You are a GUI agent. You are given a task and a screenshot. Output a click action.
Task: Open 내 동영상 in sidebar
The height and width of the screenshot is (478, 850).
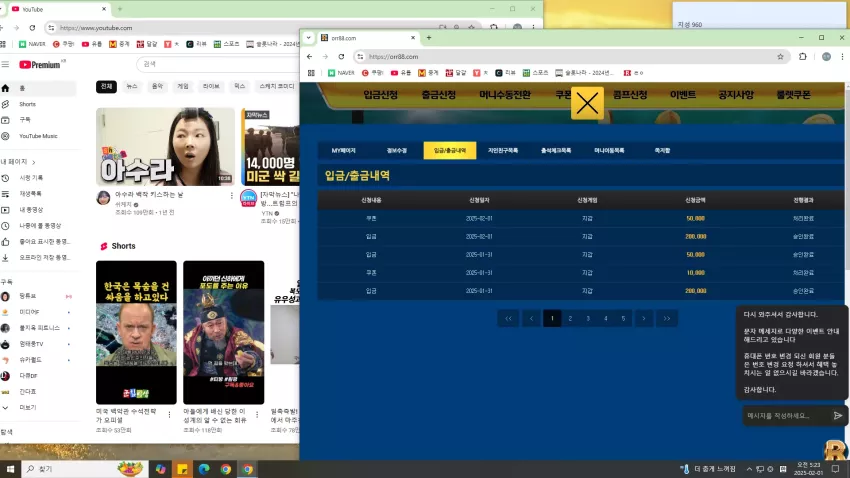point(31,210)
